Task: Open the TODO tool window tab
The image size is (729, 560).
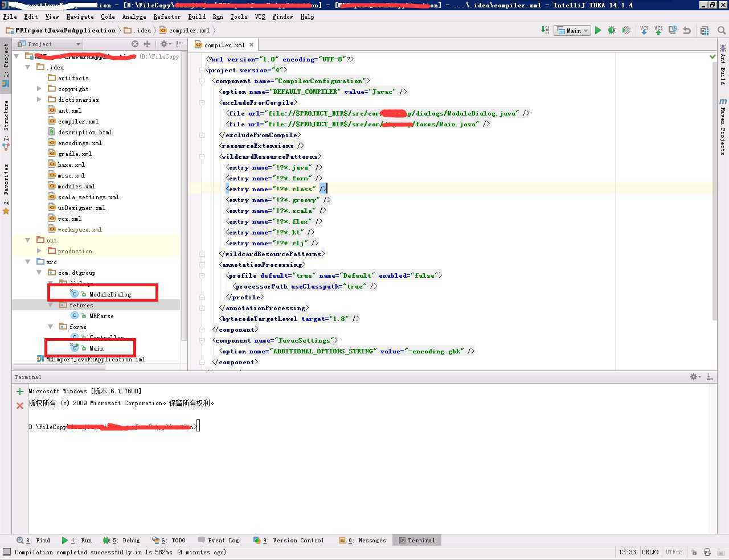Action: [x=169, y=540]
